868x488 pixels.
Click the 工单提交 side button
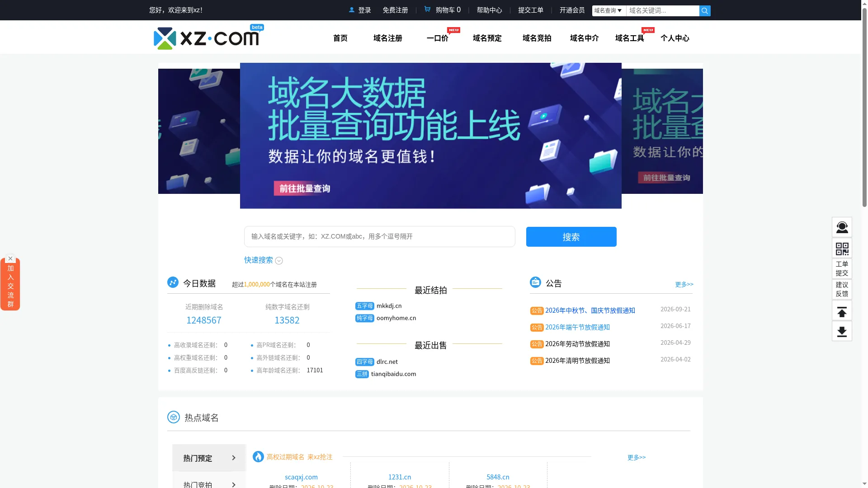(x=842, y=269)
